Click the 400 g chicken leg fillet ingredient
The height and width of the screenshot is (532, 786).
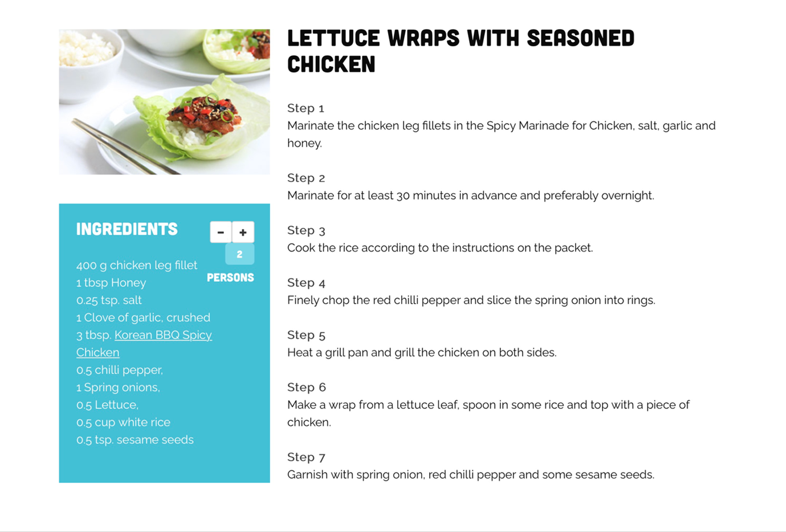click(x=137, y=265)
